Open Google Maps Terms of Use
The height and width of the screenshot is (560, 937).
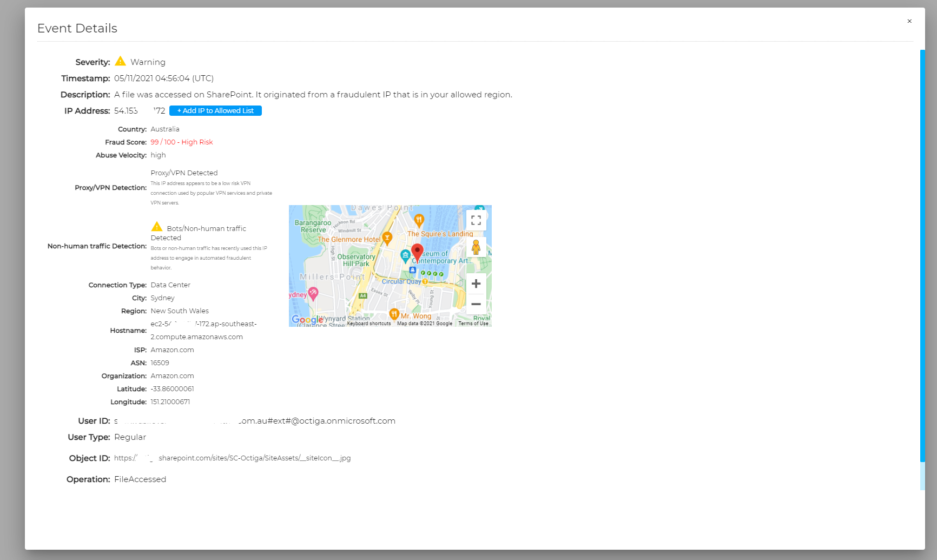473,322
